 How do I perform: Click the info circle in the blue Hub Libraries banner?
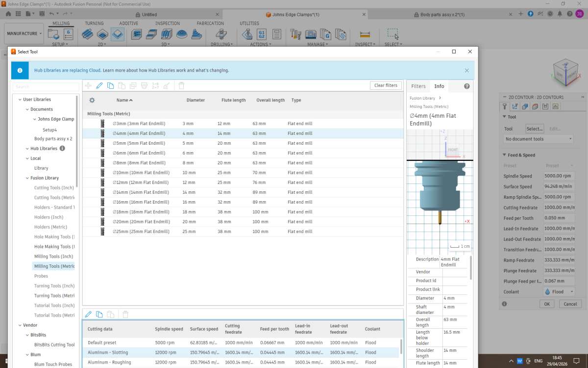pos(20,70)
